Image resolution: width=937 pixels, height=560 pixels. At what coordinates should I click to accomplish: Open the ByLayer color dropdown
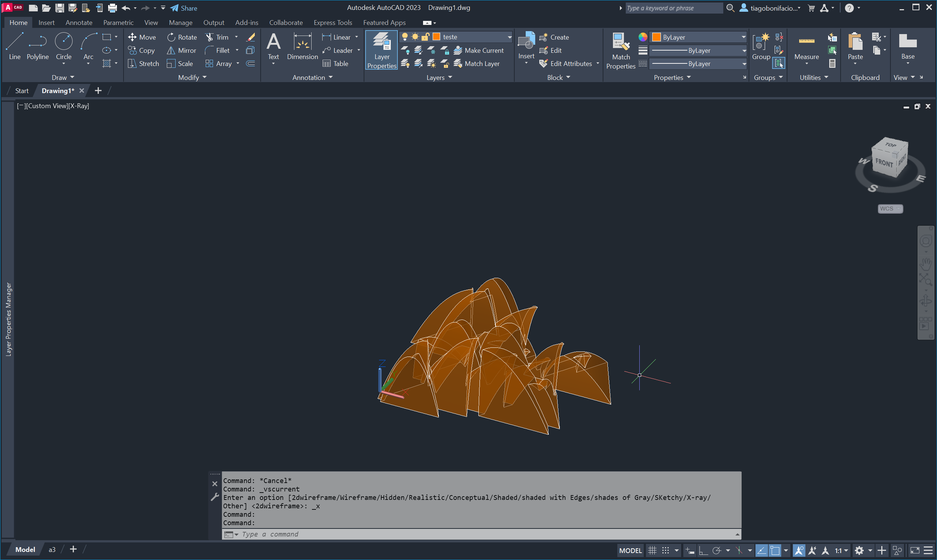click(x=743, y=37)
